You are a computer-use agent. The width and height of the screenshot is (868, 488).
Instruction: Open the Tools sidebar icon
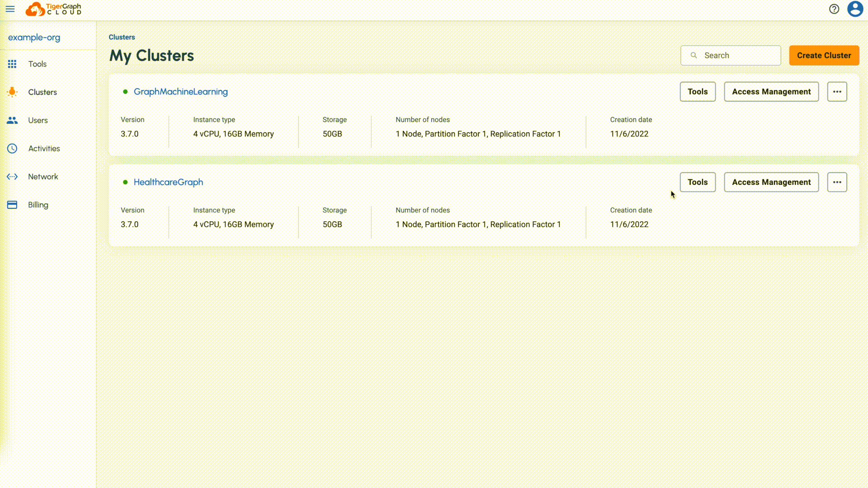[12, 64]
